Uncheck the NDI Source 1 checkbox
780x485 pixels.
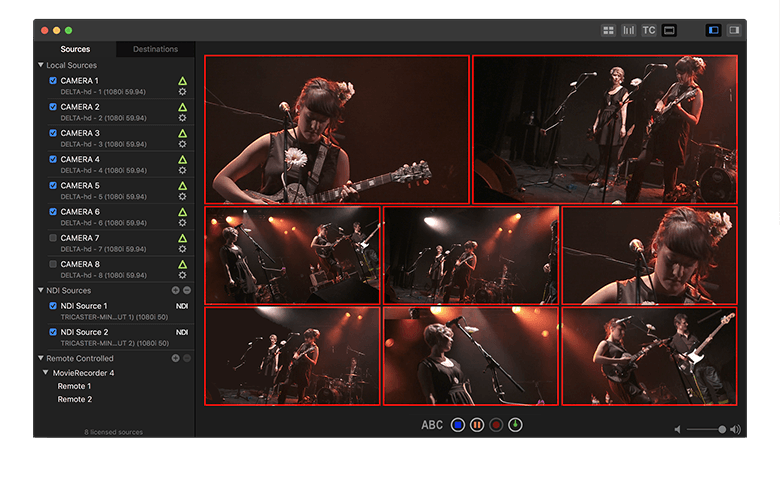[x=53, y=305]
